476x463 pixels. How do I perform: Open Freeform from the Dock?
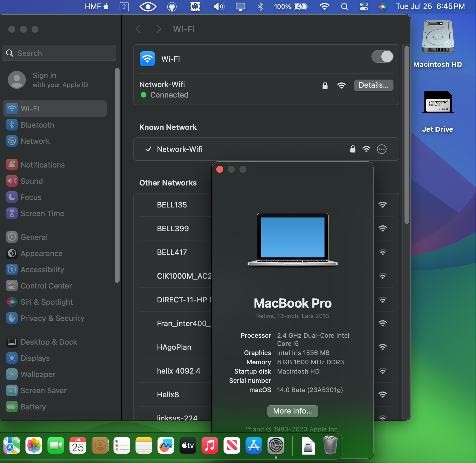pos(166,445)
